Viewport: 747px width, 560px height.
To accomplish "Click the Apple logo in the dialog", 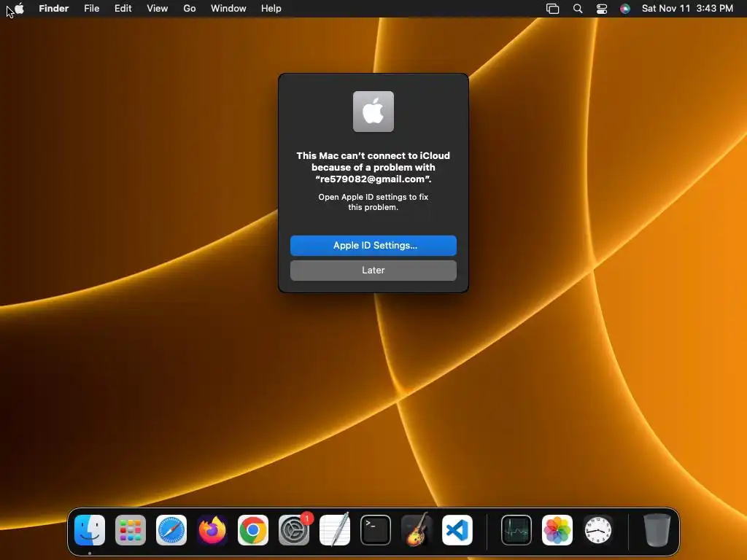I will click(x=373, y=112).
